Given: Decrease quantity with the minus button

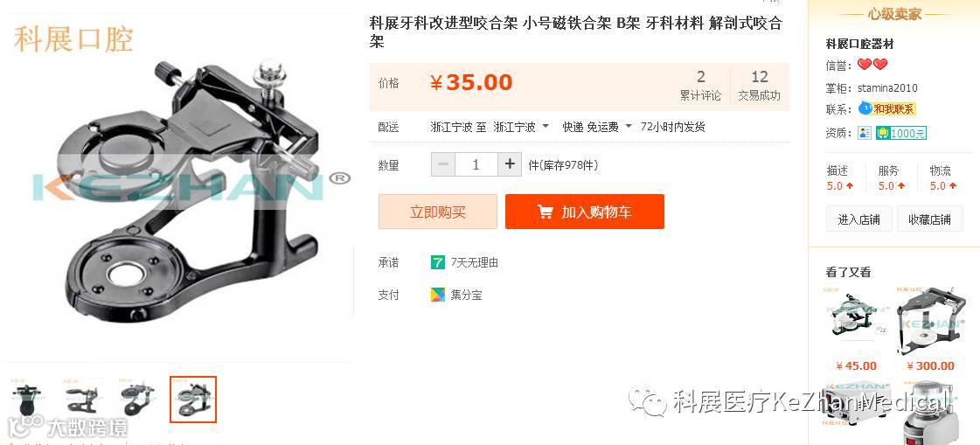Looking at the screenshot, I should (443, 164).
